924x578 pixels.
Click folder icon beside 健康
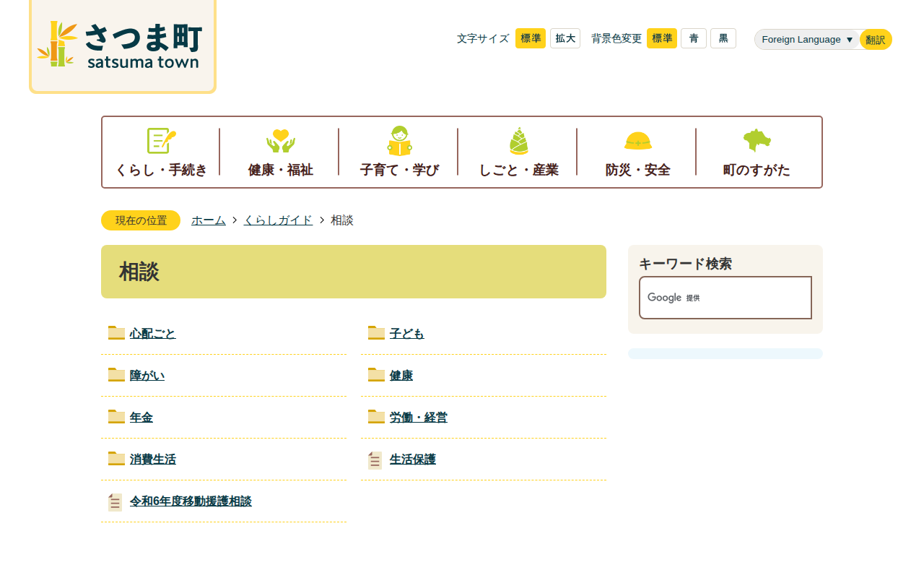coord(376,375)
